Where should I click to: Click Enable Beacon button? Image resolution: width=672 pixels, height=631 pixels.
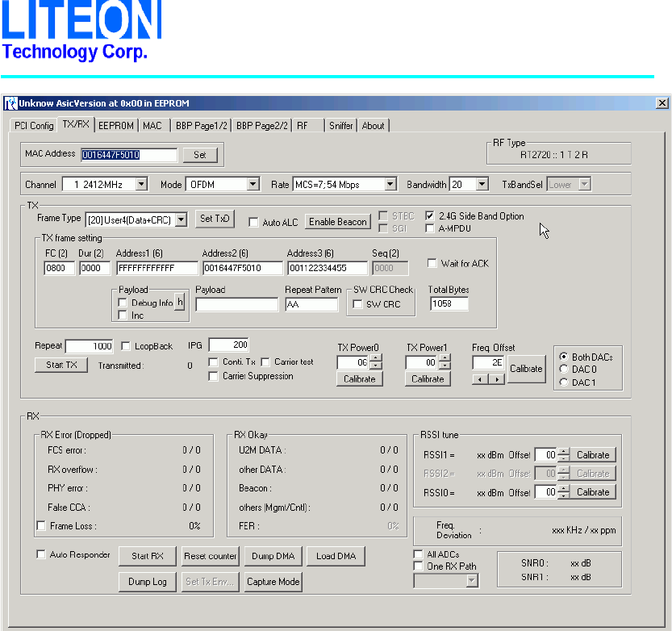point(338,222)
